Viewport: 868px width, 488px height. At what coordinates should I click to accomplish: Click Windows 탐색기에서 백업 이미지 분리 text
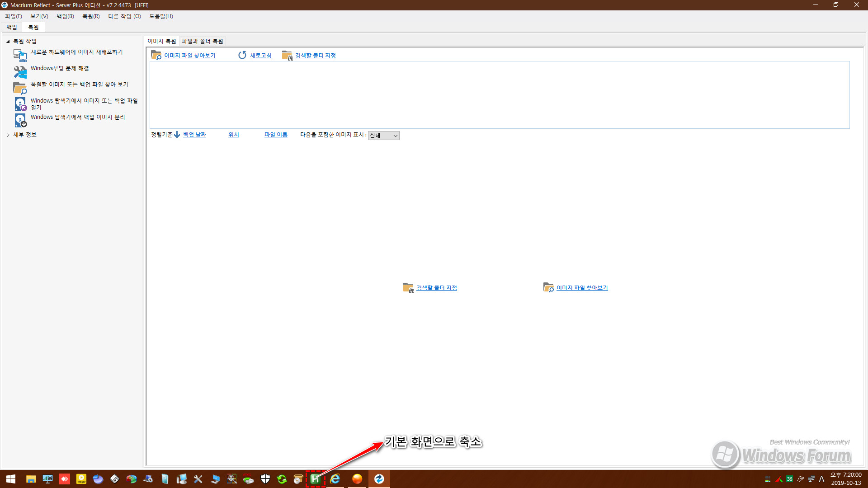[78, 117]
